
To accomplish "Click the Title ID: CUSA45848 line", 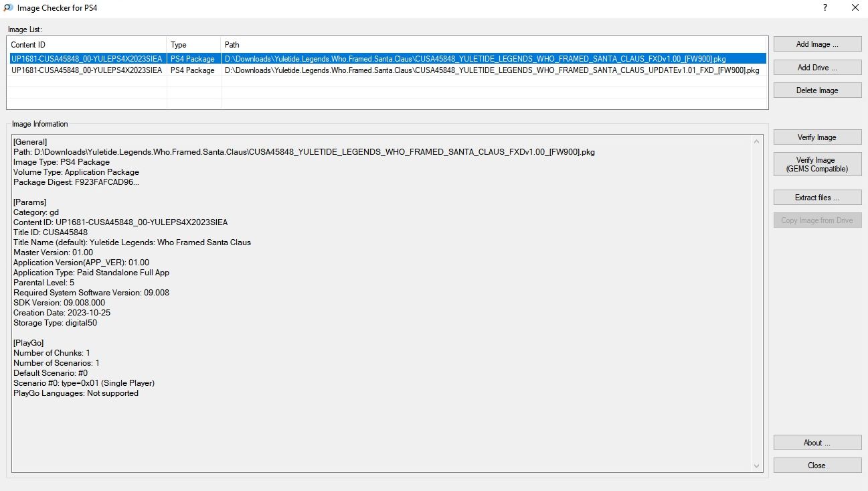I will point(50,232).
